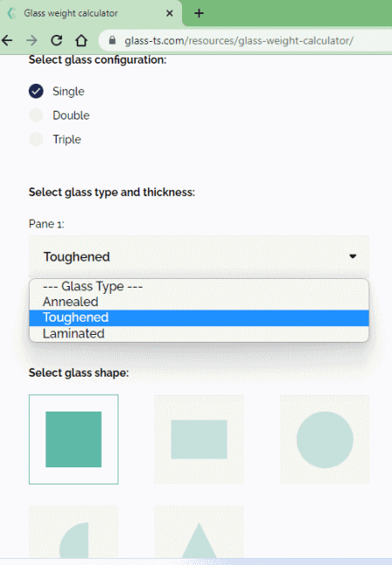
Task: Select Annealed from glass type list
Action: [x=199, y=302]
